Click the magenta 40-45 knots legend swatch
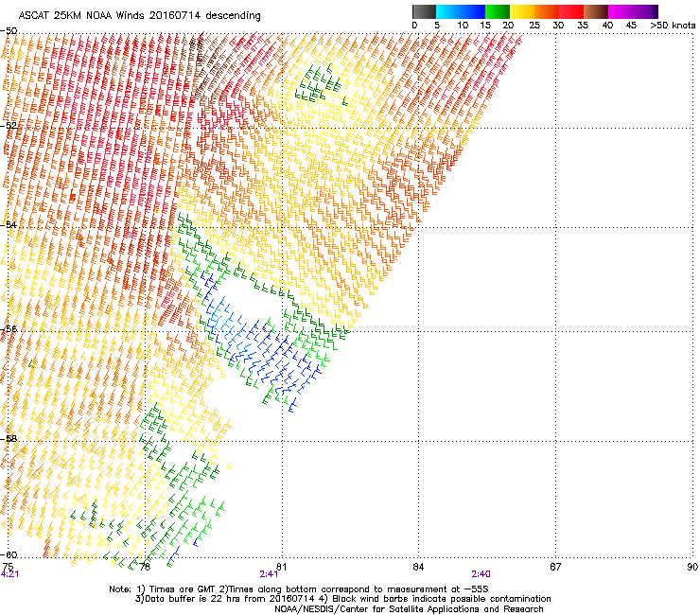This screenshot has width=700, height=615. point(621,11)
